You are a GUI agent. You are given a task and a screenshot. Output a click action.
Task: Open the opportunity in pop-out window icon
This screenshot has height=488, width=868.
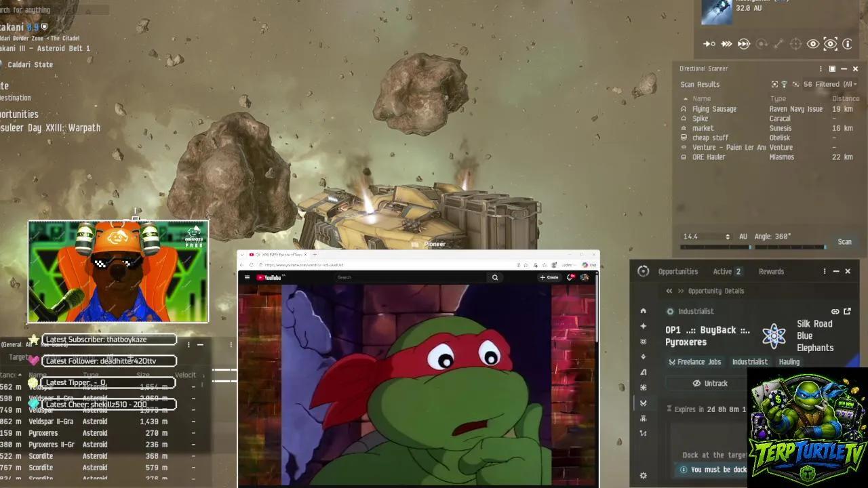pyautogui.click(x=847, y=312)
